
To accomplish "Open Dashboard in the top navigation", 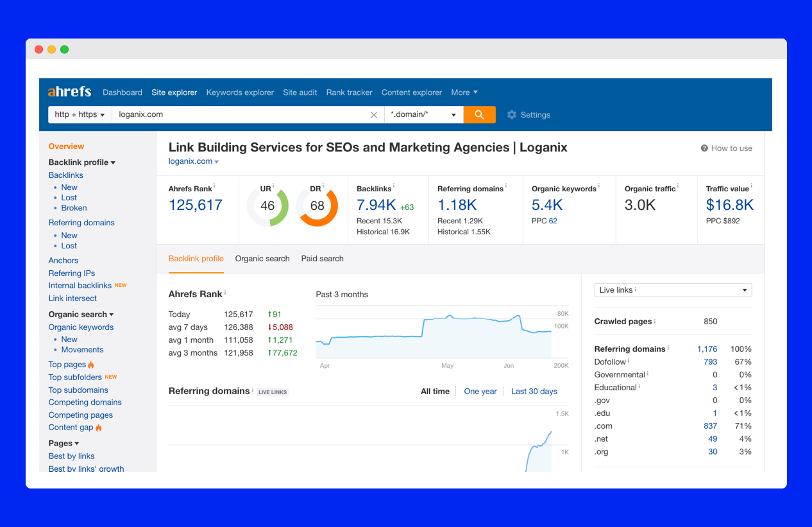I will [123, 92].
